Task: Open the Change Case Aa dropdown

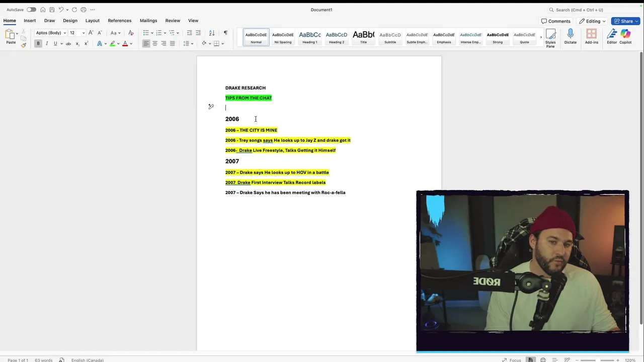Action: (x=115, y=33)
